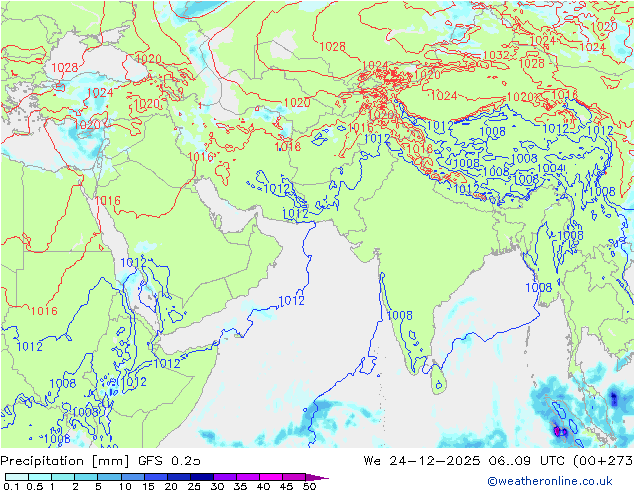Click the legend value "50"
This screenshot has width=634, height=490.
[x=309, y=486]
